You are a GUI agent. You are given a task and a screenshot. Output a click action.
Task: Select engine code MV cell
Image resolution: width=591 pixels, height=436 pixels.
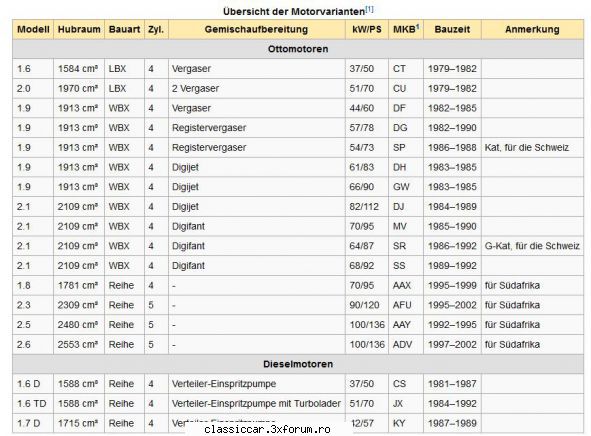pos(406,226)
